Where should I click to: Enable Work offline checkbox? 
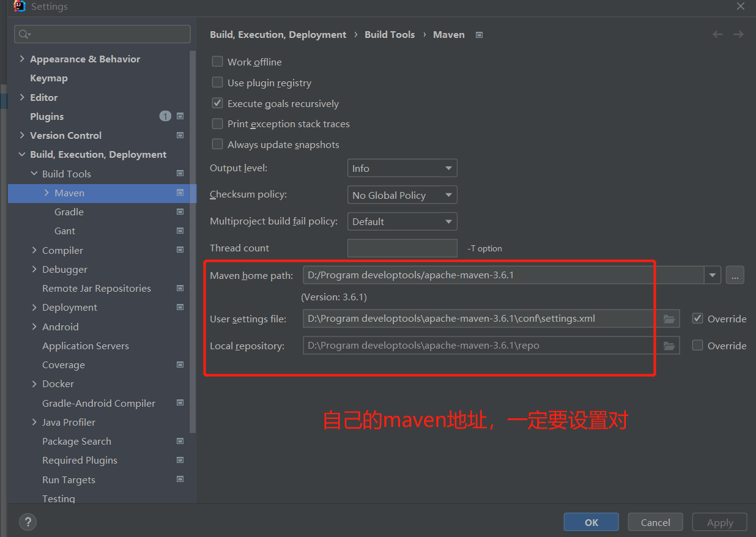click(217, 62)
